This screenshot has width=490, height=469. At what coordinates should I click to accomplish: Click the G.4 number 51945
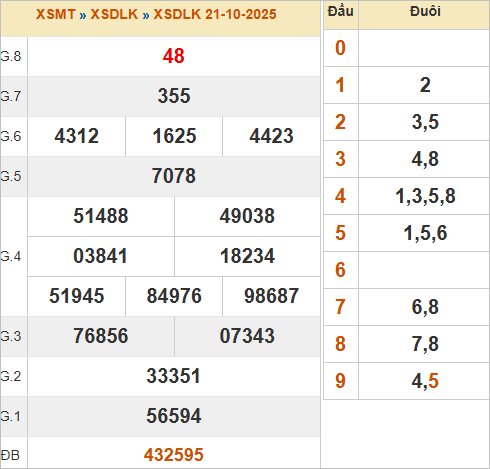(77, 296)
